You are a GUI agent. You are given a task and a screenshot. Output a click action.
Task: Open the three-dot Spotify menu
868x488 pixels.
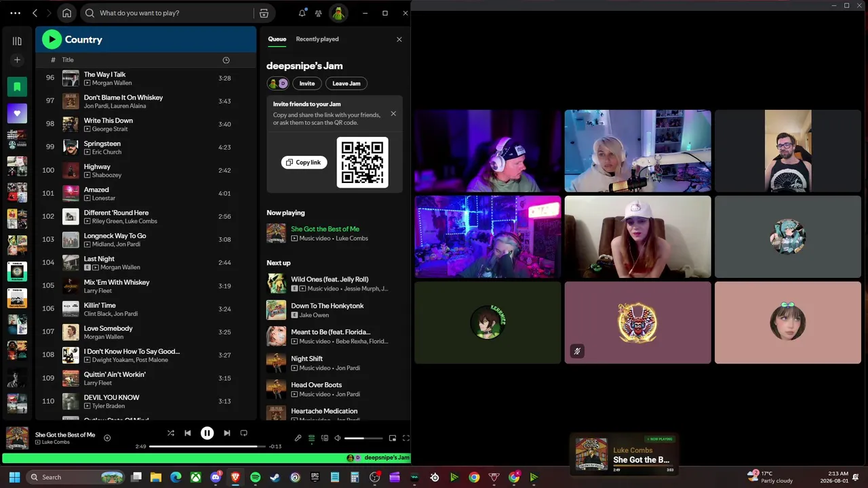pos(15,13)
